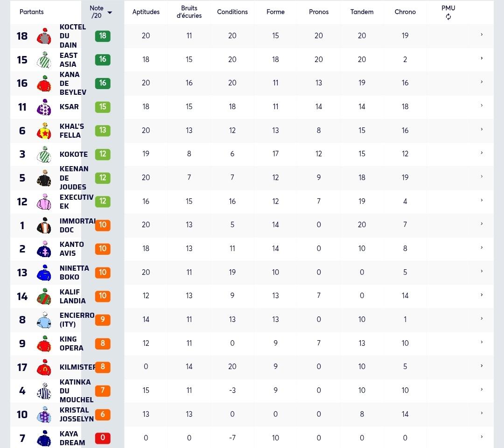
Task: Sort by Aptitudes column header
Action: pyautogui.click(x=146, y=12)
